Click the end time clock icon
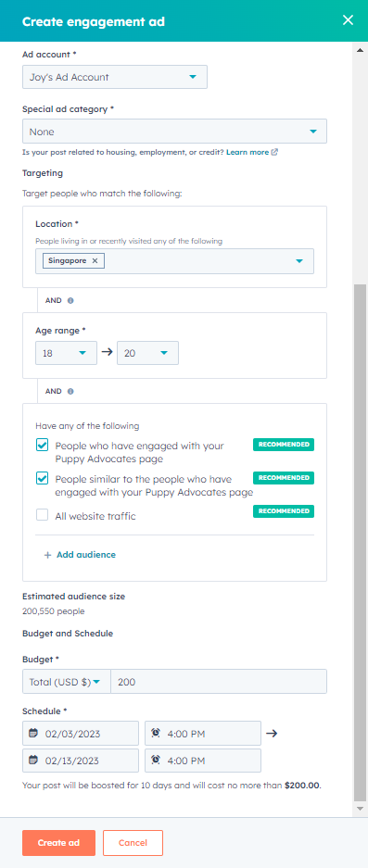Image resolution: width=368 pixels, height=868 pixels. [156, 760]
